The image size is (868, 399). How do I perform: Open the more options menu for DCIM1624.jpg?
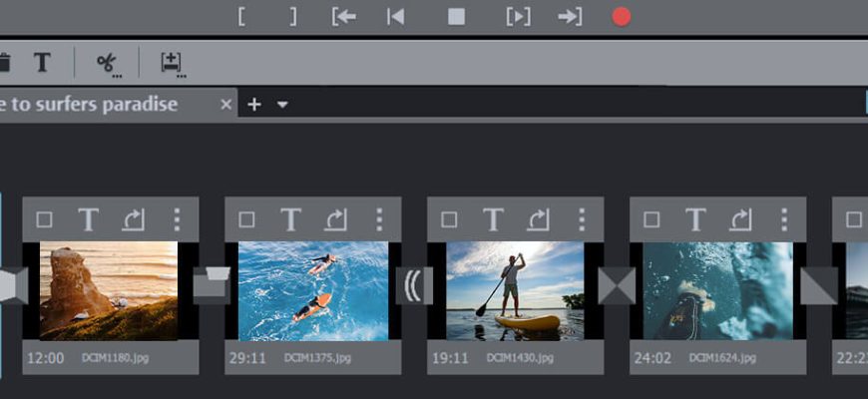(x=784, y=219)
